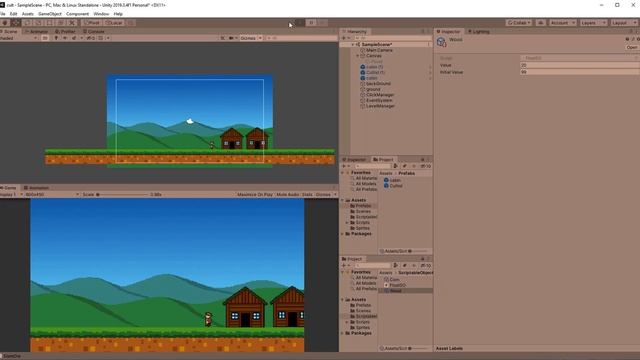This screenshot has width=640, height=360.
Task: Open the Shaded draw mode dropdown
Action: 19,38
